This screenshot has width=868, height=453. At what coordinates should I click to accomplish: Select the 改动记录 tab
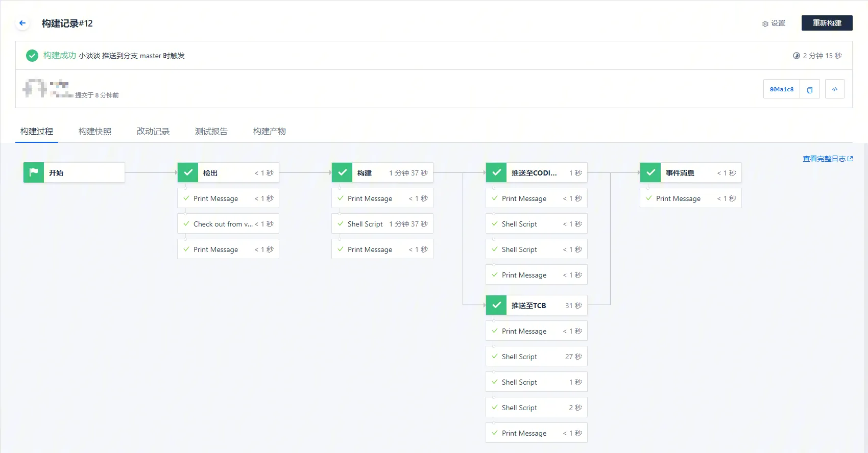(153, 132)
